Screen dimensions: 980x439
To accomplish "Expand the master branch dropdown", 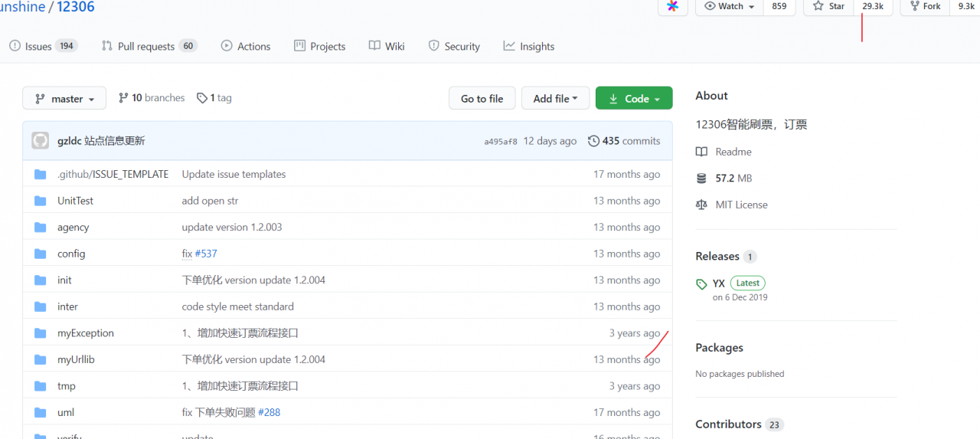I will click(x=64, y=98).
